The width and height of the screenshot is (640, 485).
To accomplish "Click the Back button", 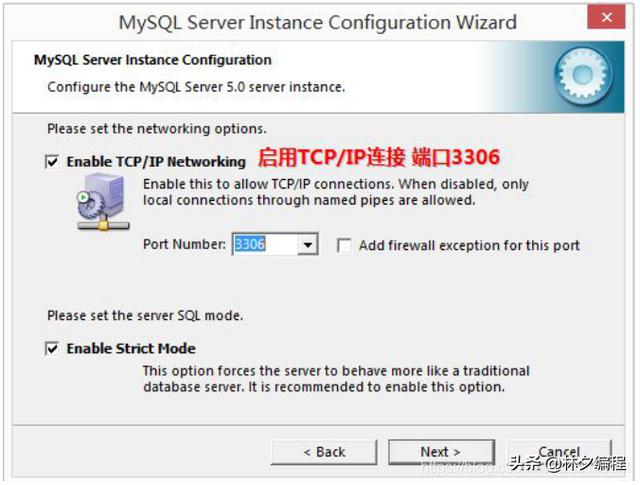I will (x=324, y=452).
